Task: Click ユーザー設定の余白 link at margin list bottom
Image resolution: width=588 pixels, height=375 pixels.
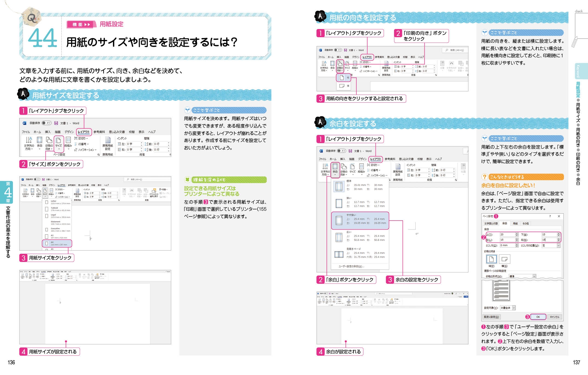Action: tap(351, 266)
